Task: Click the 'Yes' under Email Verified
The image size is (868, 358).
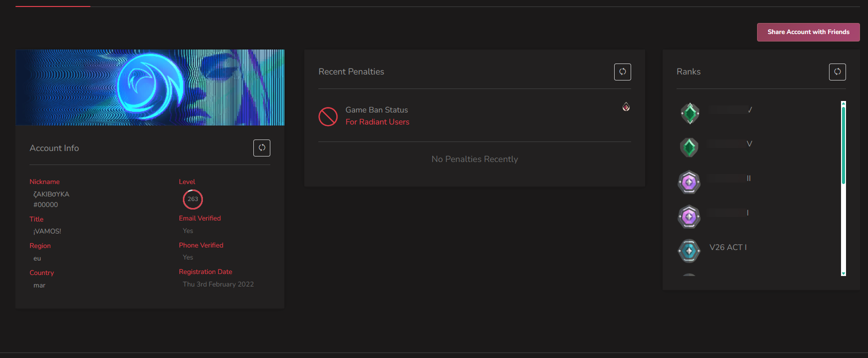Action: [188, 231]
